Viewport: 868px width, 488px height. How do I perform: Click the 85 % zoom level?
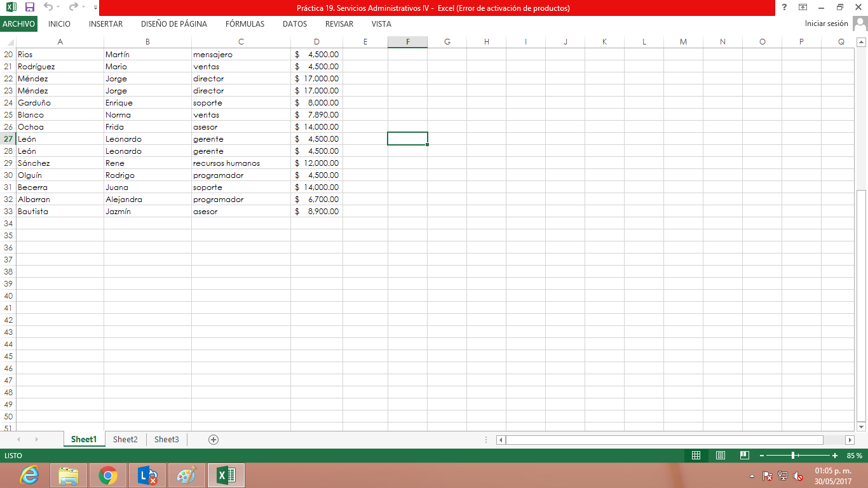point(855,456)
